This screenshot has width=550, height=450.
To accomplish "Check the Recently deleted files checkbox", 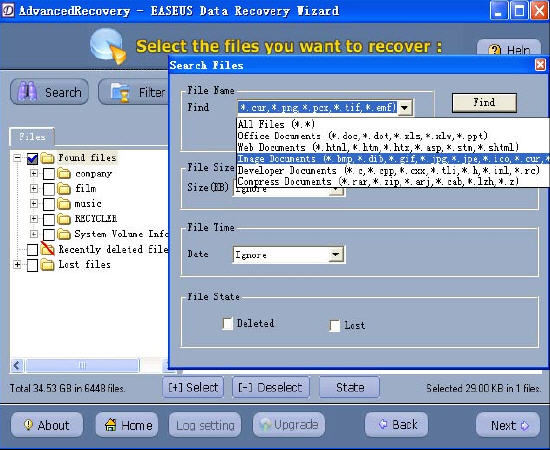I will point(32,250).
